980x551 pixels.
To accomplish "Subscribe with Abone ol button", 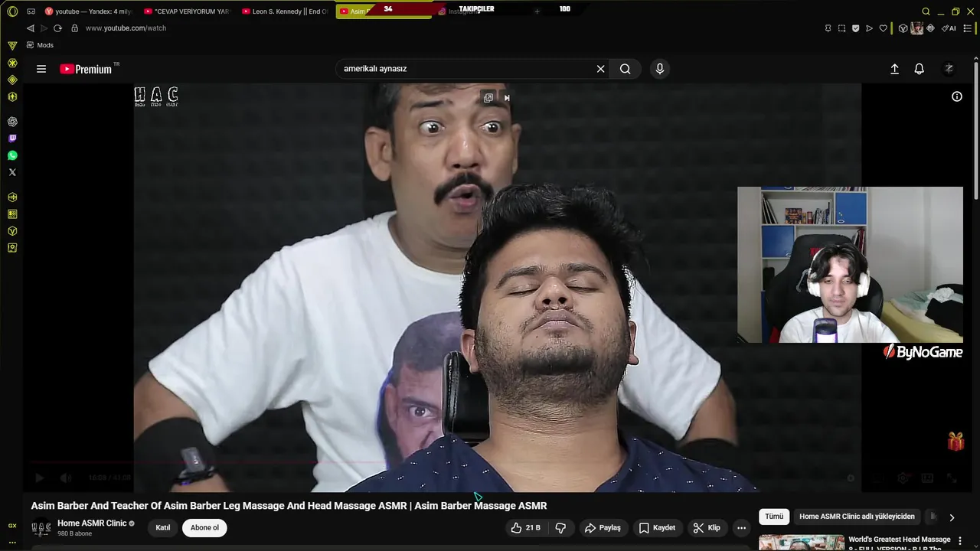I will pyautogui.click(x=204, y=527).
